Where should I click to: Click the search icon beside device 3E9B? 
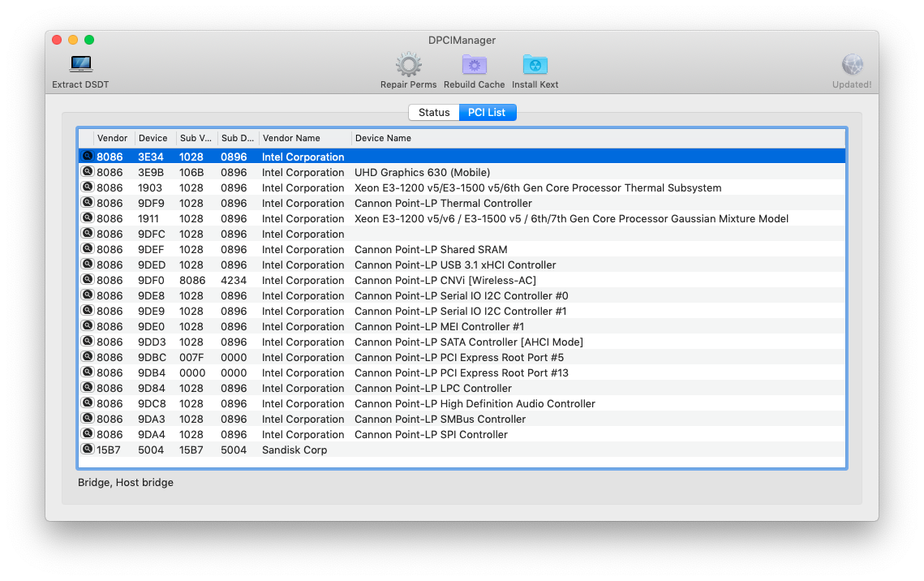point(88,171)
